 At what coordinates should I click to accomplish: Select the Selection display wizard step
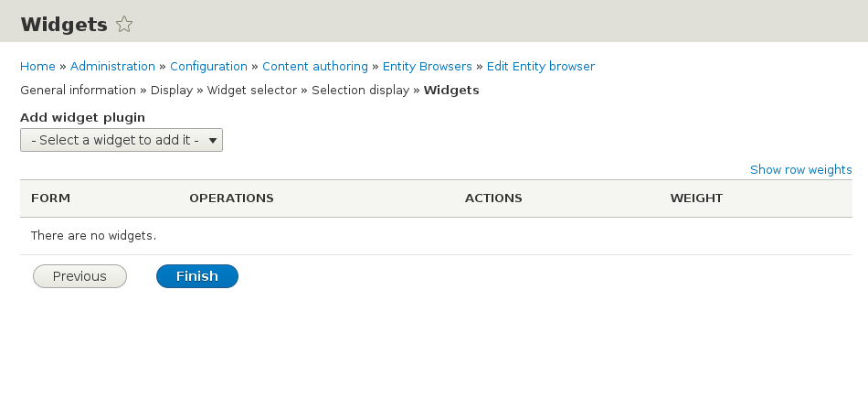[x=361, y=90]
